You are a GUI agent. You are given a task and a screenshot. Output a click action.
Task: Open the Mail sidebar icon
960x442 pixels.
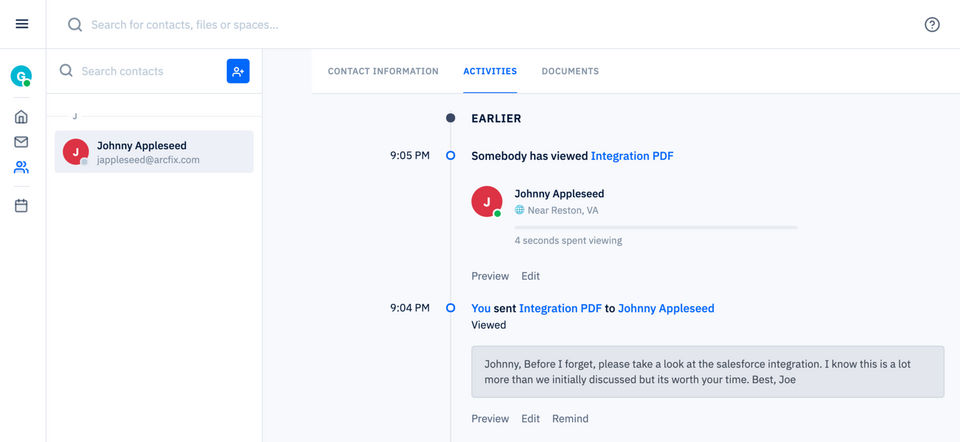click(21, 142)
